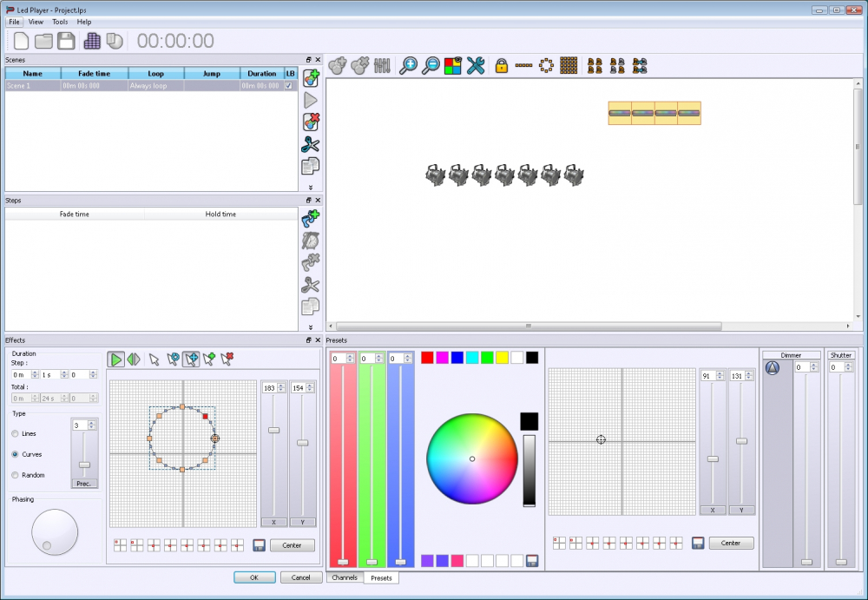Image resolution: width=868 pixels, height=600 pixels.
Task: Expand the Scenes toolbar overflow chevron
Action: tap(311, 187)
